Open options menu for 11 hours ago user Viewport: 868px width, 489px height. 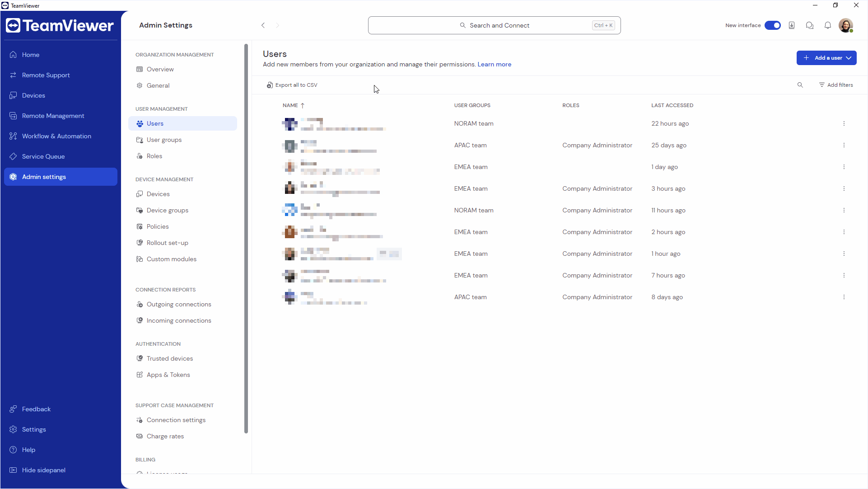pyautogui.click(x=844, y=210)
